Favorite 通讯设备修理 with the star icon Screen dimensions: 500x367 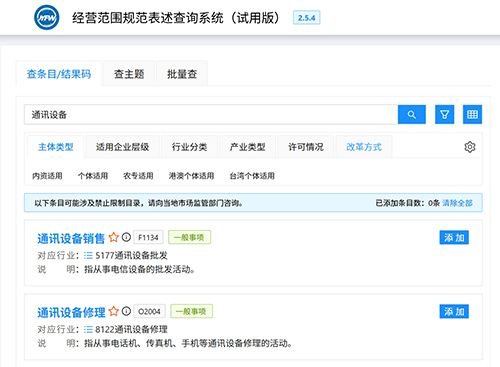tap(114, 311)
